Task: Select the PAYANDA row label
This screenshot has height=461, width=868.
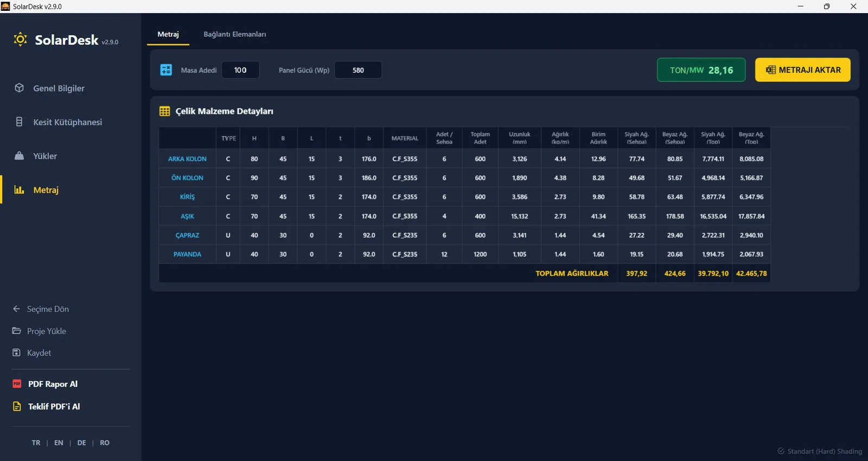Action: point(187,254)
